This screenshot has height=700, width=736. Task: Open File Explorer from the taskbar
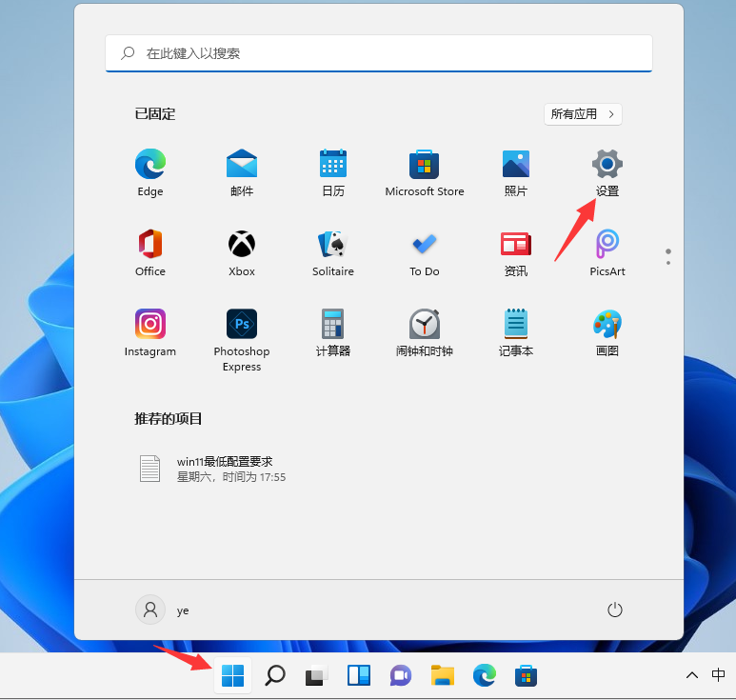[442, 676]
